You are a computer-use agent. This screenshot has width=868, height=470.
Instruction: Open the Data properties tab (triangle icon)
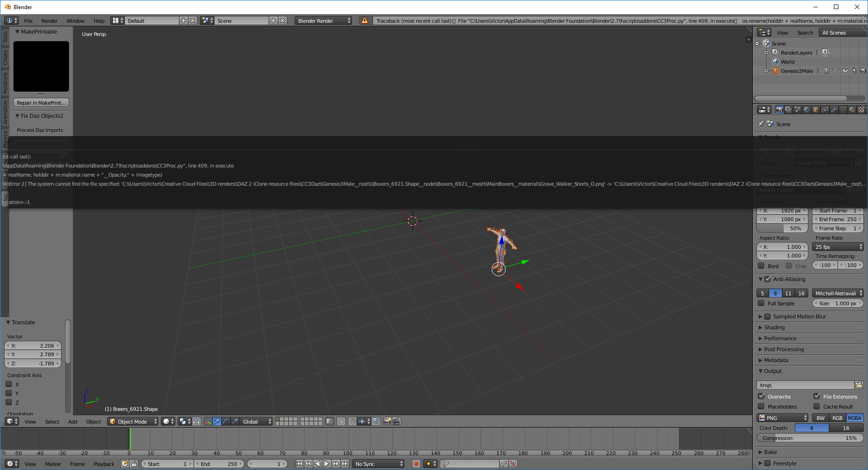(x=843, y=110)
